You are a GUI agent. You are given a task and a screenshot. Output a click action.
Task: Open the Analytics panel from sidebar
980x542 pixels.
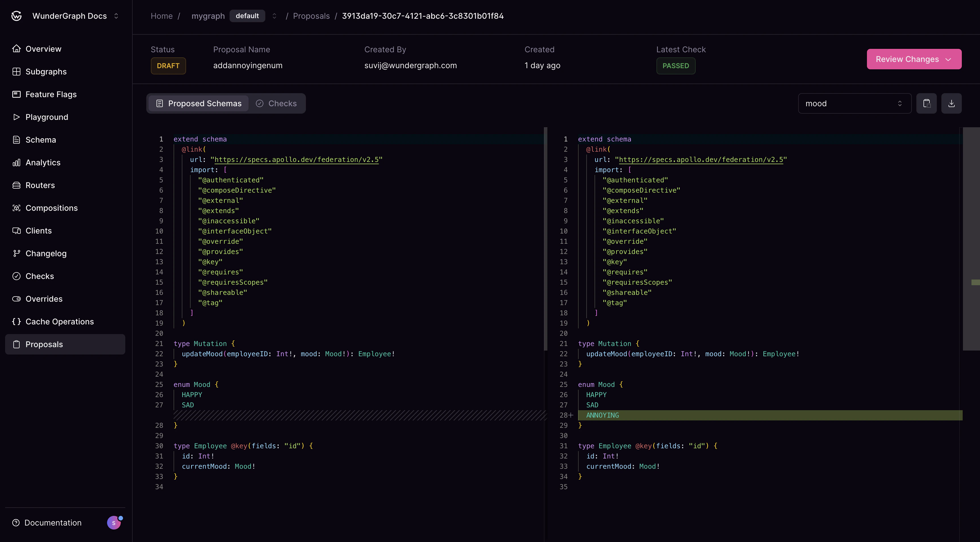pyautogui.click(x=43, y=162)
